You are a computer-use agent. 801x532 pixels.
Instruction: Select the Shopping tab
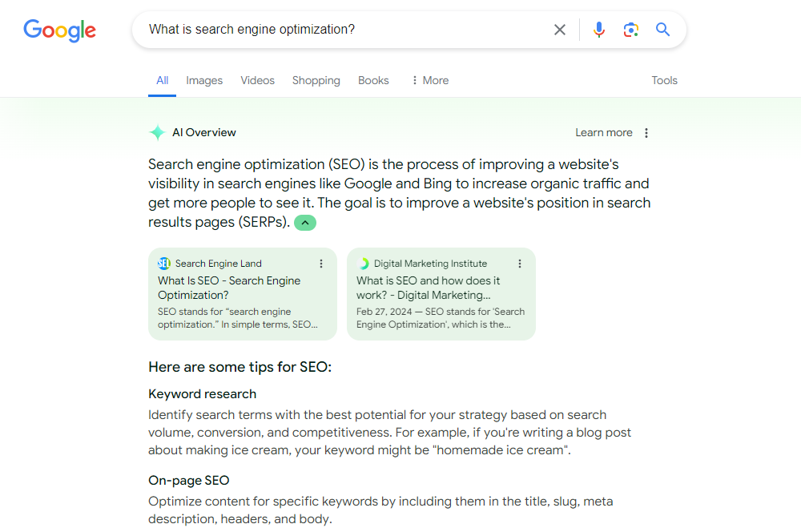(316, 80)
